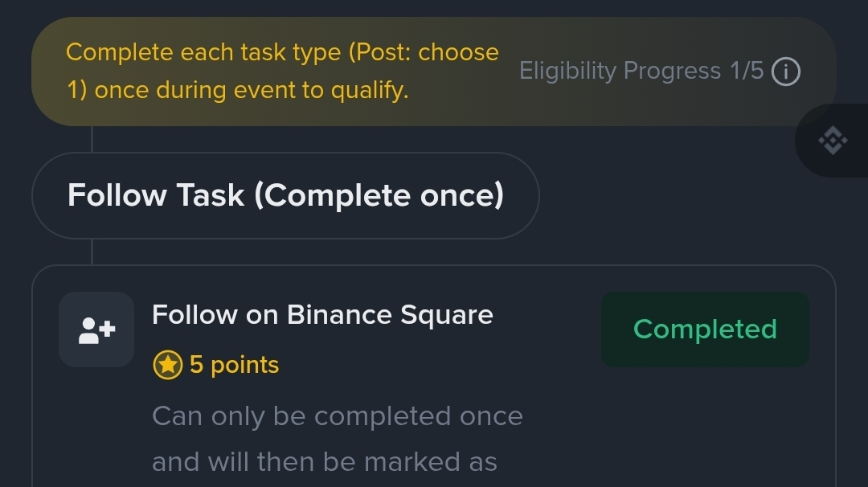Tap the '1) once during event to qualify' line
The image size is (868, 487).
pos(237,90)
